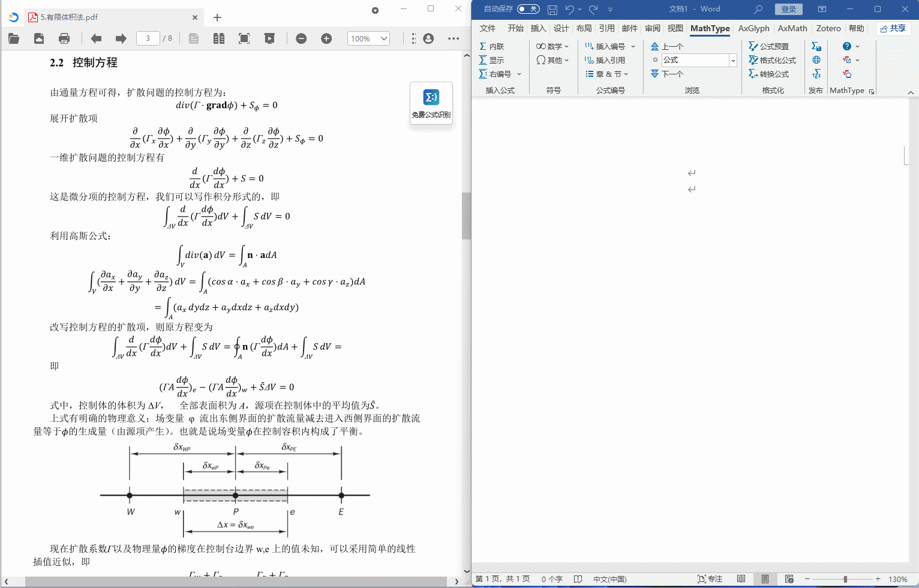Undo last action in Word
This screenshot has height=588, width=919.
click(x=569, y=9)
